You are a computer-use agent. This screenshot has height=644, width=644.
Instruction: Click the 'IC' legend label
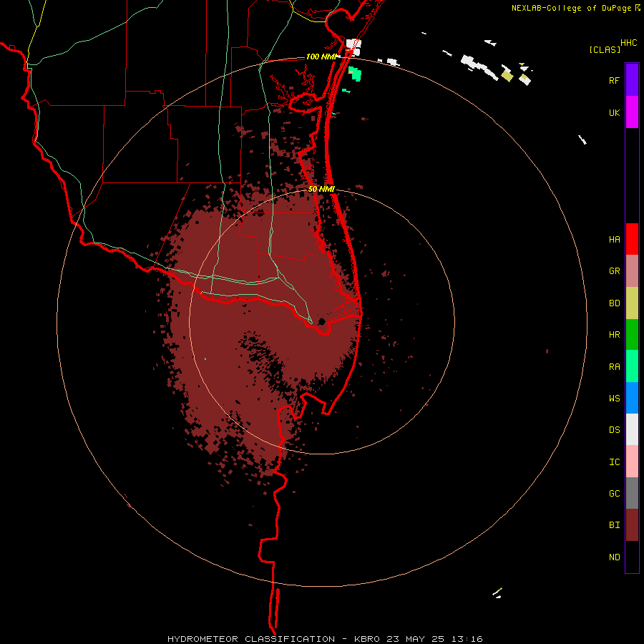pyautogui.click(x=614, y=462)
